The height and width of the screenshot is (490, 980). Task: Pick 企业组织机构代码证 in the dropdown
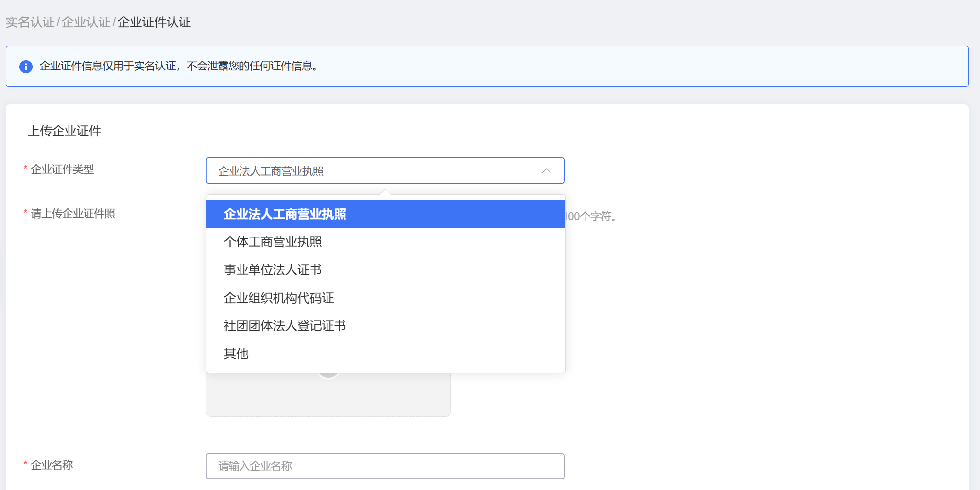(279, 298)
